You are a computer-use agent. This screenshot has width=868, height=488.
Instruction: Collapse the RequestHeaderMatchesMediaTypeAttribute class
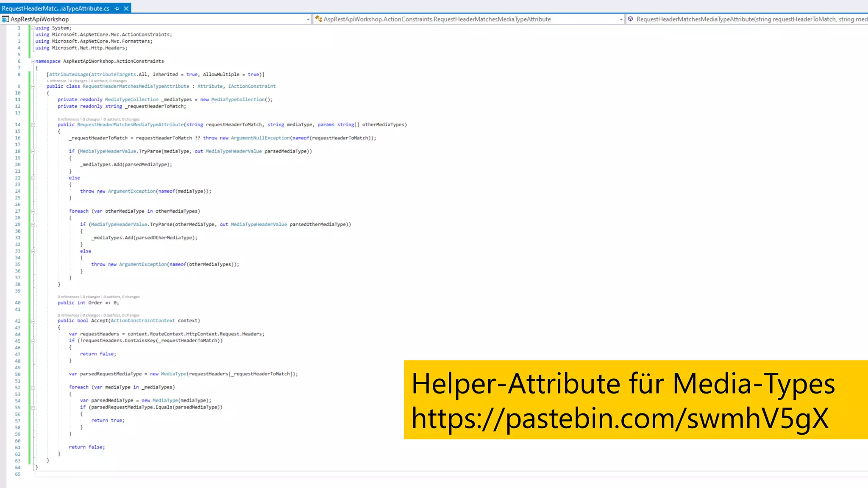tap(33, 86)
